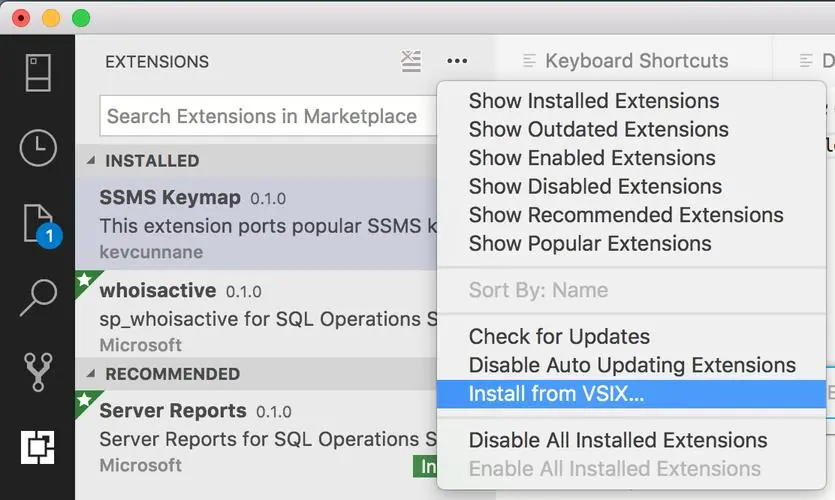Image resolution: width=835 pixels, height=500 pixels.
Task: Select Install from VSIX option
Action: [556, 393]
